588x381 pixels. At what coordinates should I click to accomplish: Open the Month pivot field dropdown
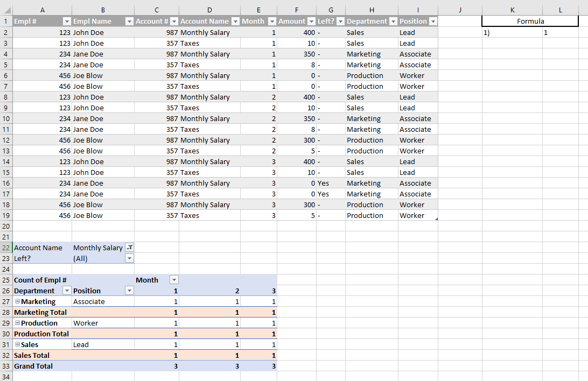174,280
